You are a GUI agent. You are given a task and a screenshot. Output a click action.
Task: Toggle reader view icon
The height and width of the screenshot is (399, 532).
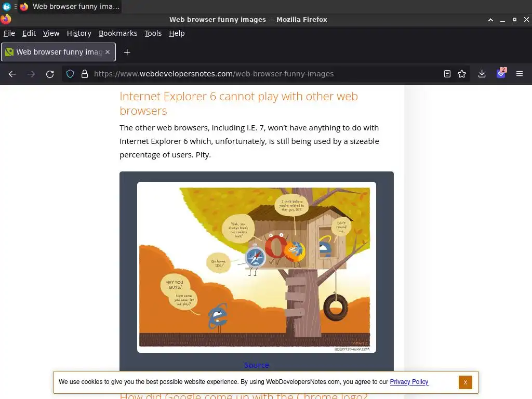coord(447,74)
